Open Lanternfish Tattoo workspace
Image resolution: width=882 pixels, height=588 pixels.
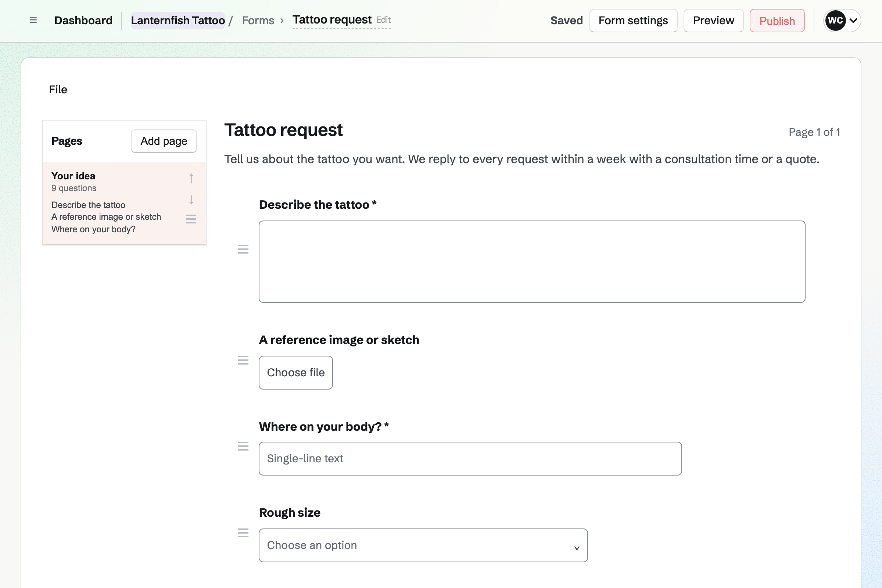[178, 21]
